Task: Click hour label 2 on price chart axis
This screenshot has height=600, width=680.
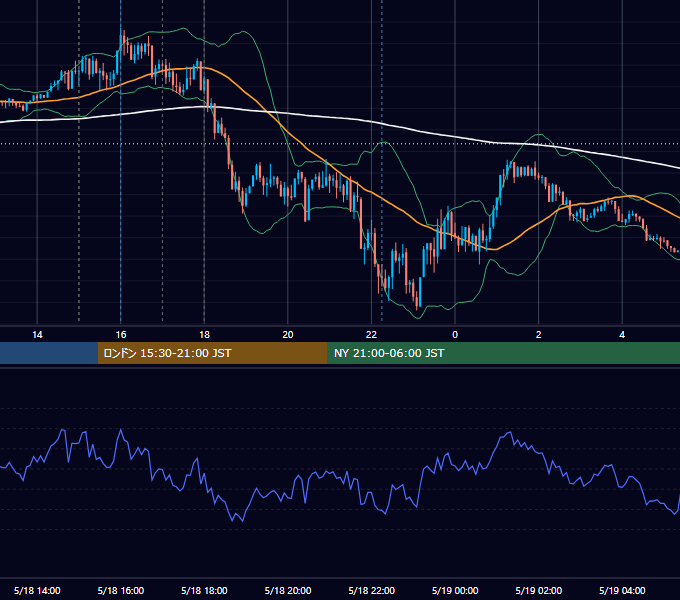Action: pos(539,335)
